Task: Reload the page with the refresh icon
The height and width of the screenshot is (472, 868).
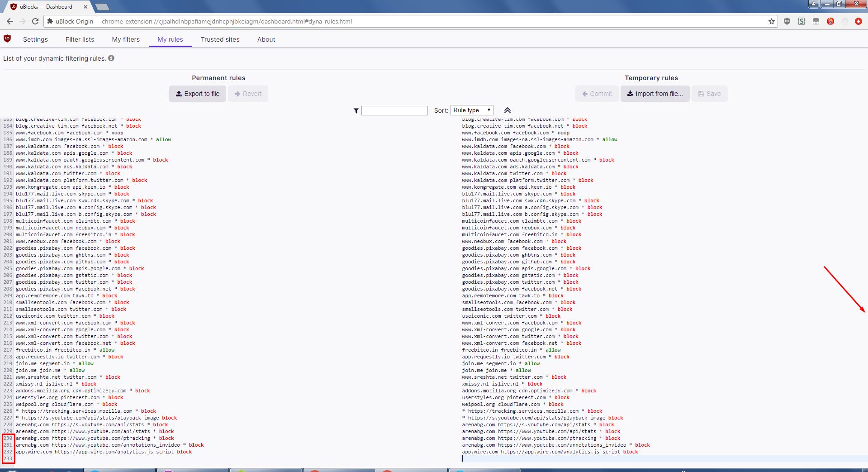Action: coord(35,21)
